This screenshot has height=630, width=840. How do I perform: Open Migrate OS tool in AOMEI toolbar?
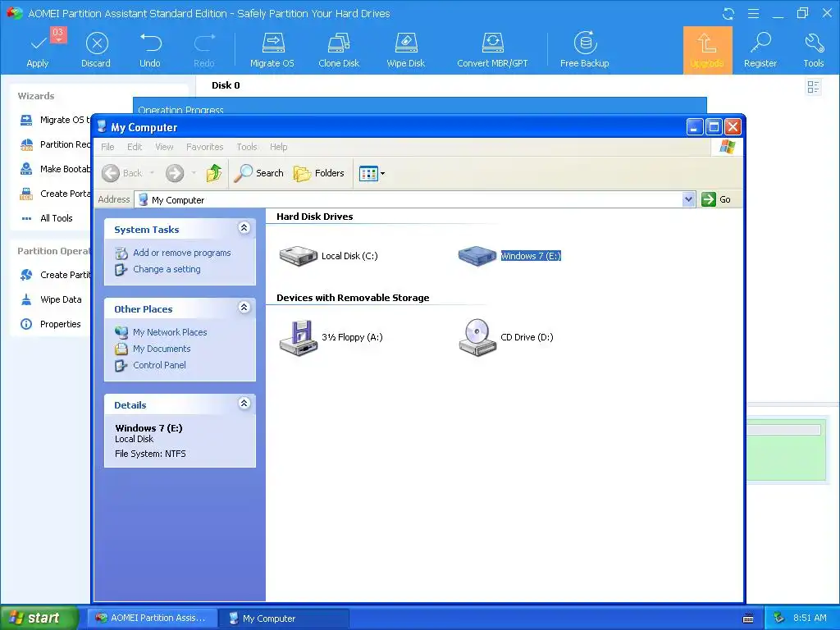[x=272, y=50]
